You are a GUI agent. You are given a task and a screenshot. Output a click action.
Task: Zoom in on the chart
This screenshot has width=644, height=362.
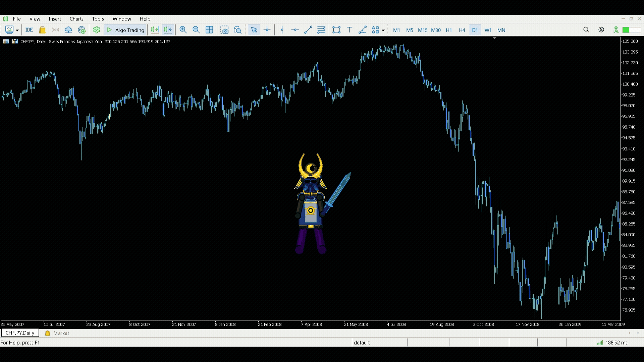coord(183,30)
